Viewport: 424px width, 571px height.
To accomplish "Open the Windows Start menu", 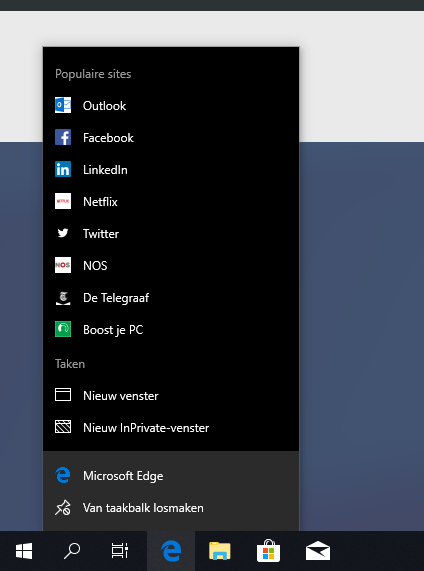I will pos(24,551).
